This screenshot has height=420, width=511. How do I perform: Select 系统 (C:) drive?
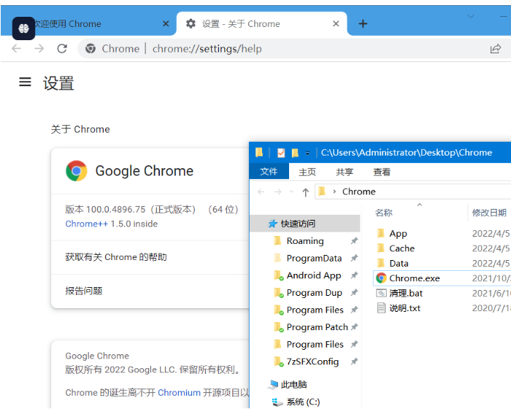(303, 402)
